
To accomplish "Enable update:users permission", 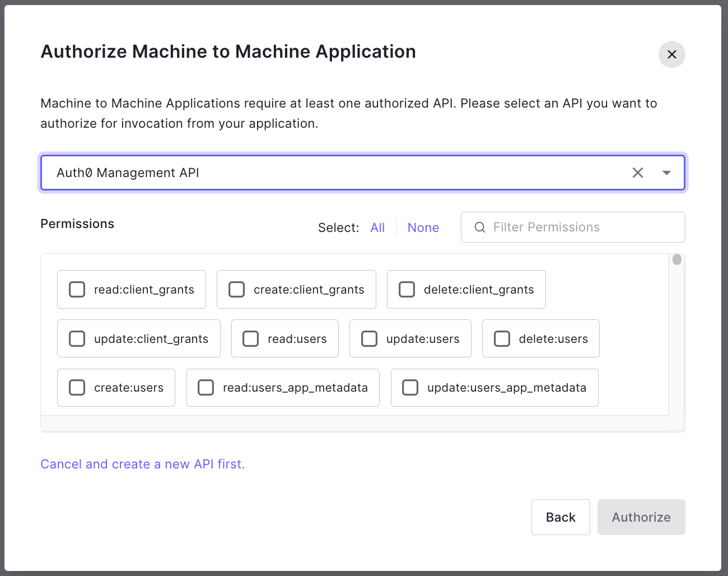I will 369,338.
